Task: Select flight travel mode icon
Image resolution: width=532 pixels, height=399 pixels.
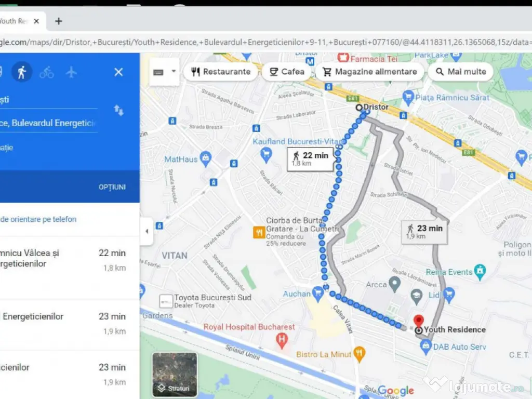Action: click(71, 72)
